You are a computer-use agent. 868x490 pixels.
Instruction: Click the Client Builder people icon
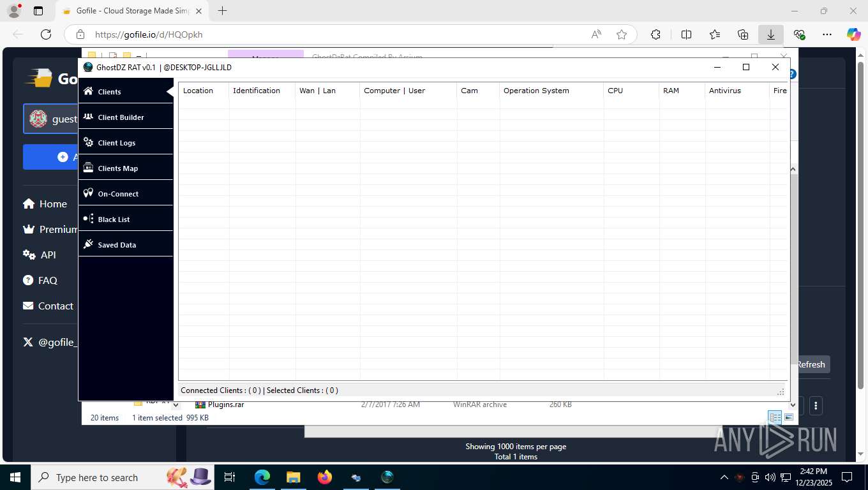pyautogui.click(x=88, y=117)
